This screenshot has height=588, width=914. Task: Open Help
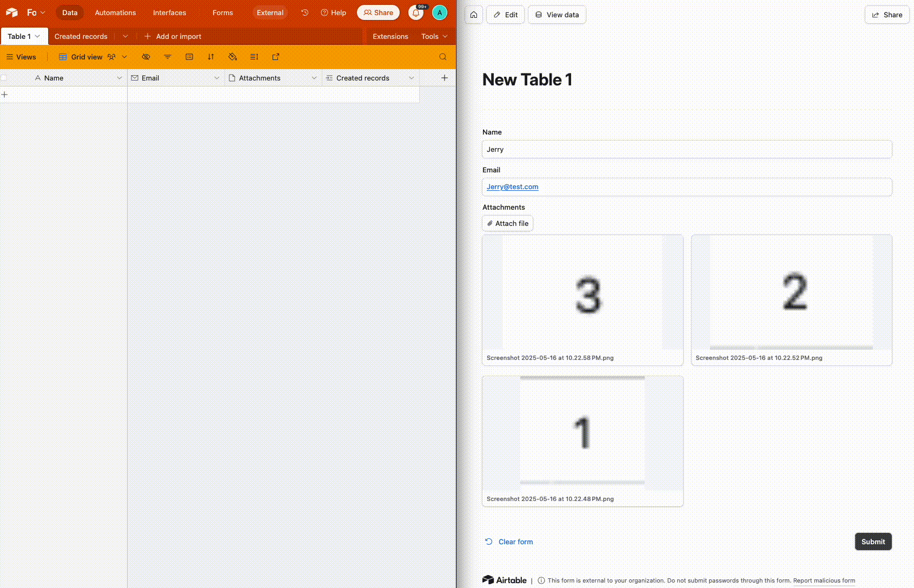333,12
